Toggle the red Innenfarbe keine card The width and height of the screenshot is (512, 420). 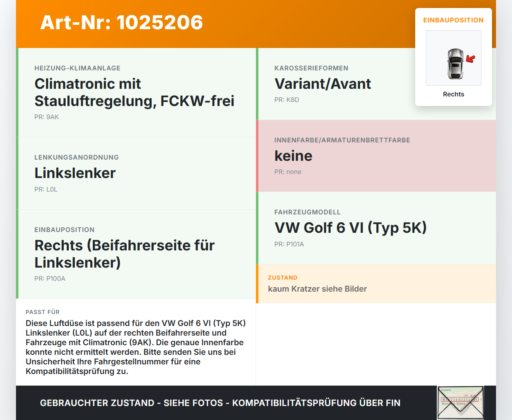click(x=376, y=156)
